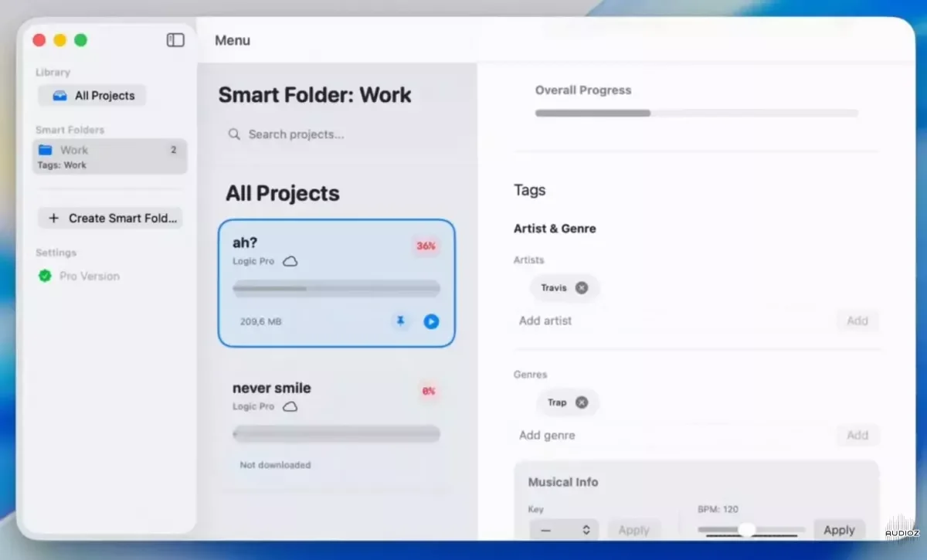Click the Smart Folder: Work heading

(315, 95)
